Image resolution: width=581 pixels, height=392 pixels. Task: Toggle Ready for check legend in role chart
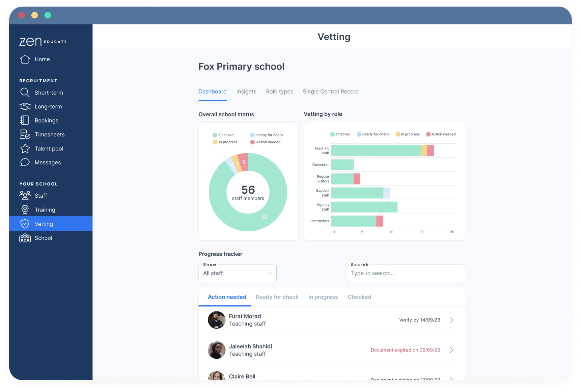tap(373, 134)
